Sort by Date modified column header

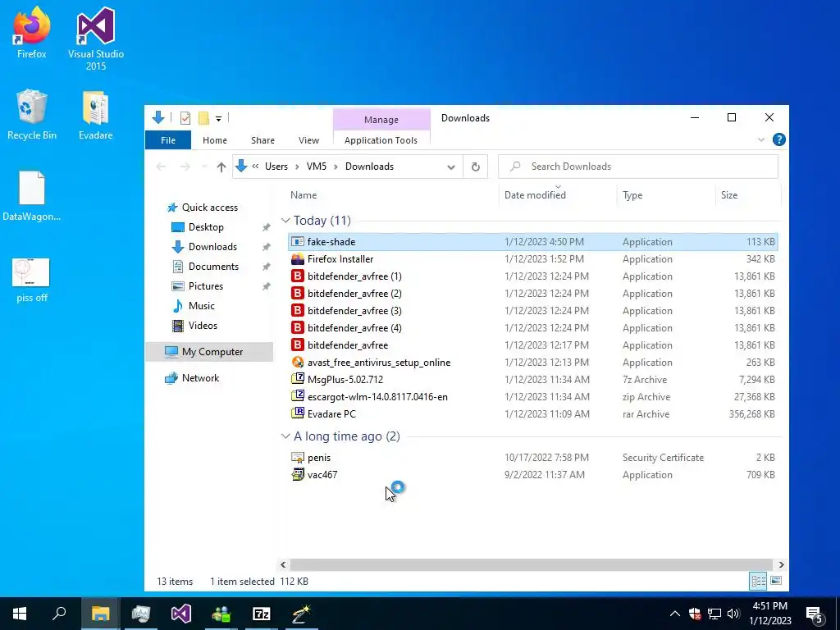point(535,195)
